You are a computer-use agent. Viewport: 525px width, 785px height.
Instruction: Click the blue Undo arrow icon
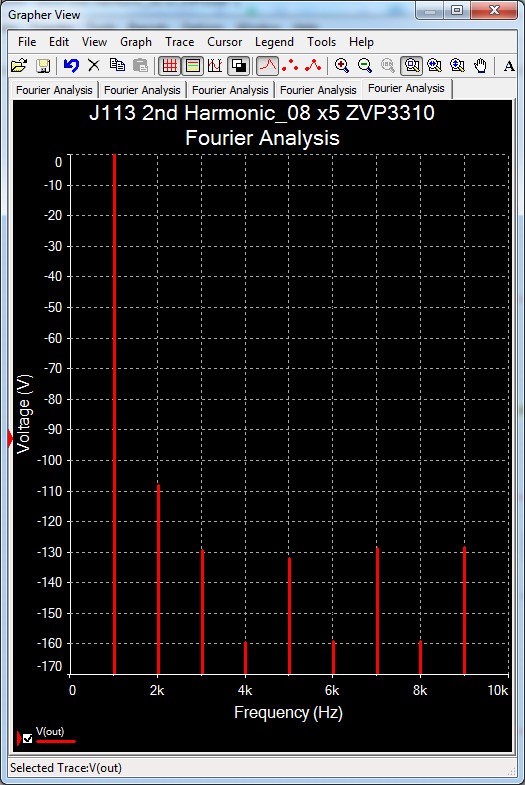(71, 66)
